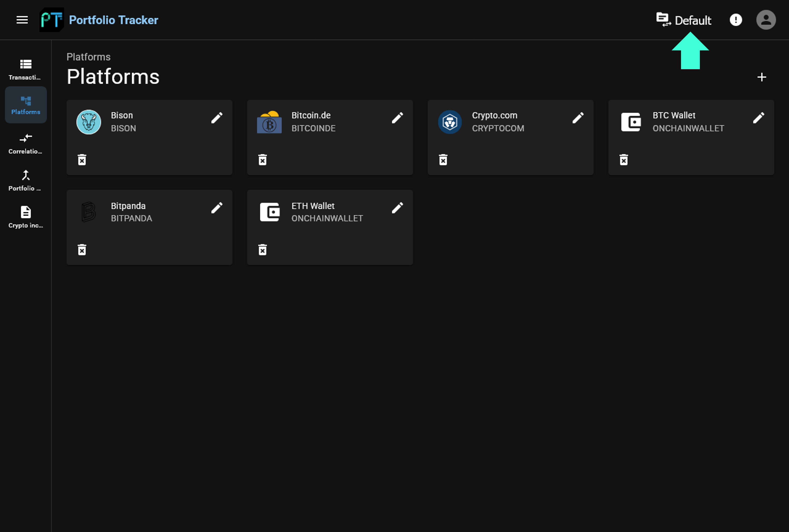Delete the BTC Wallet platform
Viewport: 789px width, 532px height.
click(x=624, y=159)
